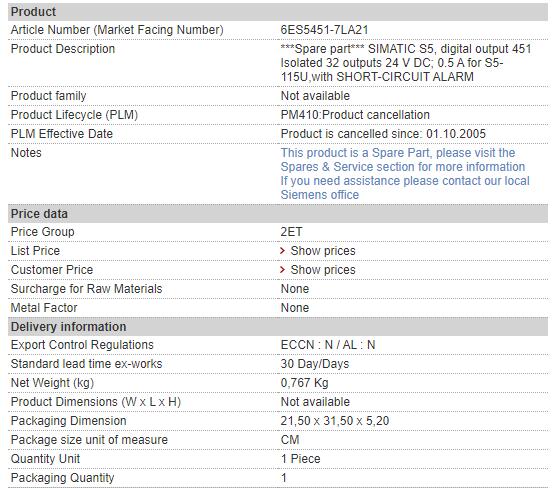558x488 pixels.
Task: Click the Net Weight value 0,767 Kg
Action: 304,383
